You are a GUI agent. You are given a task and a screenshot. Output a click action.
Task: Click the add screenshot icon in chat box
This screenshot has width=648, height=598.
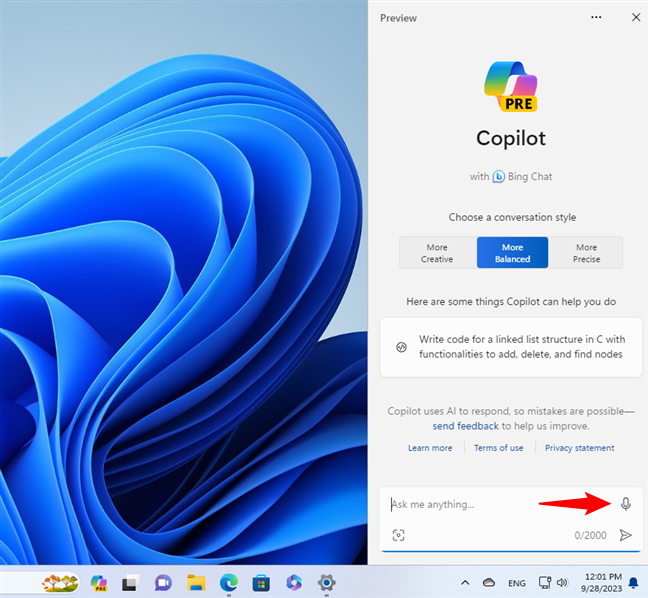point(398,535)
